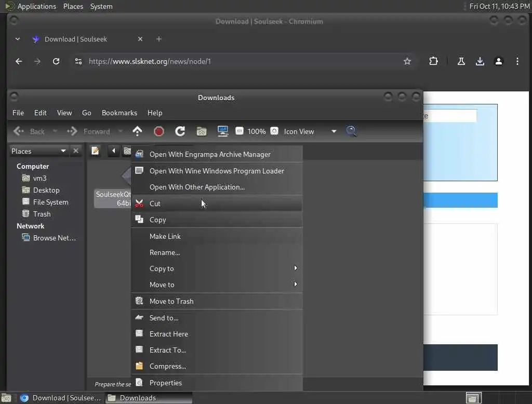Viewport: 532px width, 404px height.
Task: Open File System in Places sidebar
Action: pyautogui.click(x=50, y=202)
